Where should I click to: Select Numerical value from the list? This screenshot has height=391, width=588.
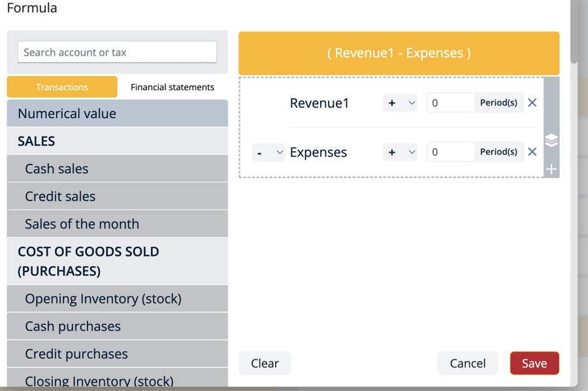click(x=118, y=113)
